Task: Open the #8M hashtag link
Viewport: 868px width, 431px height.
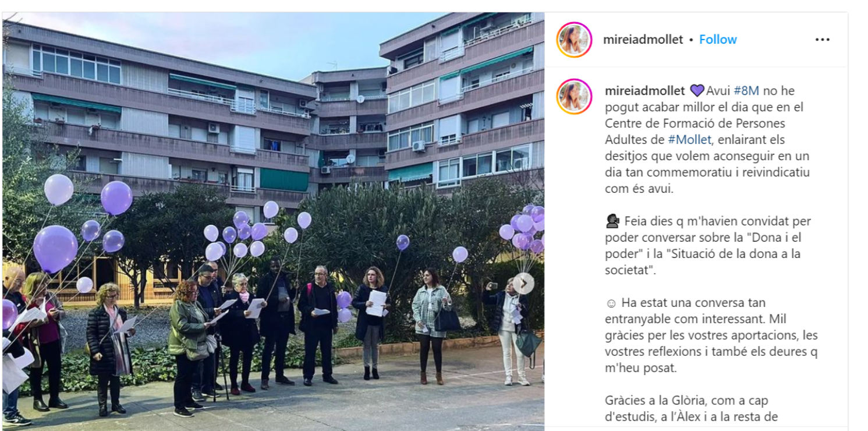Action: click(746, 91)
